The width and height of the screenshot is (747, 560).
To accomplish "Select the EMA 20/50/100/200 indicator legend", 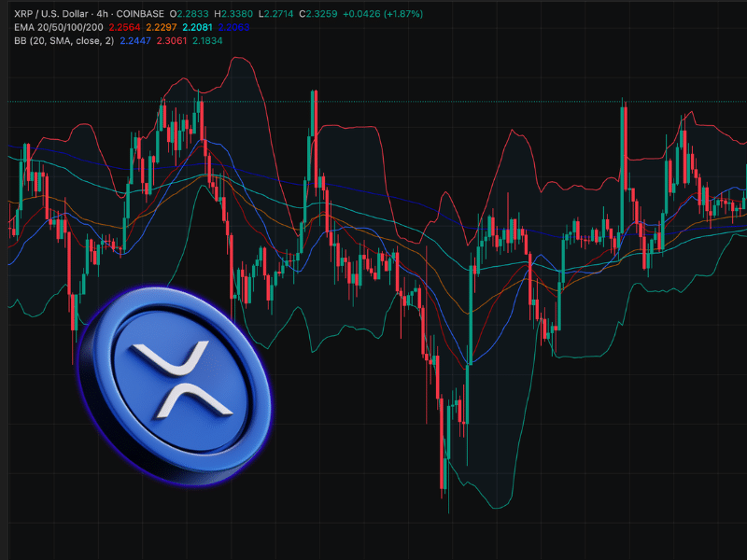I will pos(59,27).
